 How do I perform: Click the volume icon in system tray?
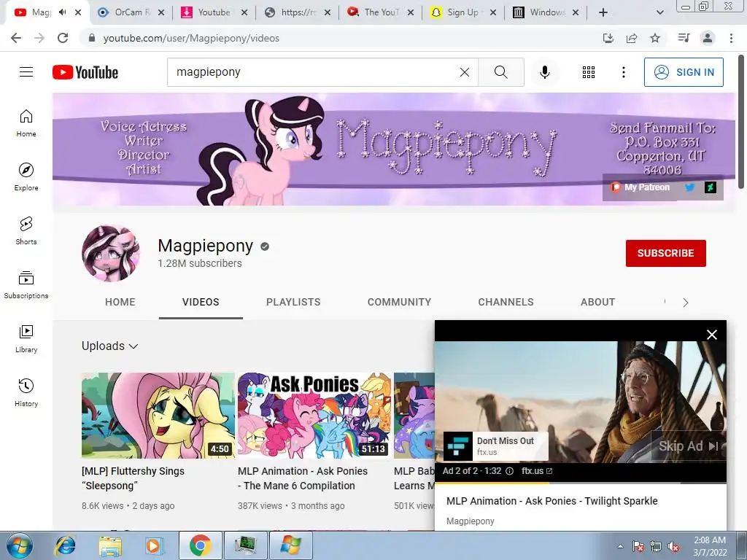[673, 546]
